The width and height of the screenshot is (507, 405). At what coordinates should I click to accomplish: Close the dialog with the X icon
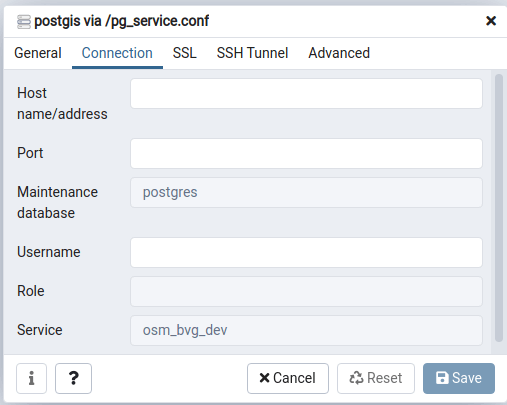(491, 21)
